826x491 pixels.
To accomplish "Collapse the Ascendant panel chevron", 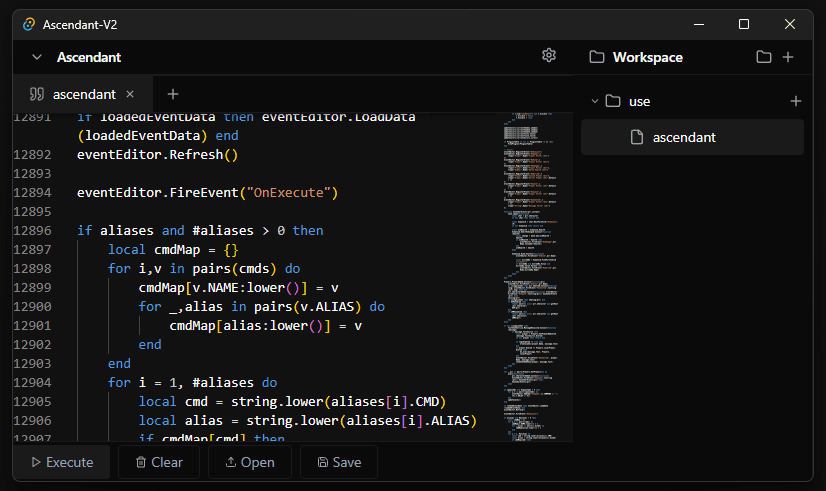I will (x=37, y=57).
